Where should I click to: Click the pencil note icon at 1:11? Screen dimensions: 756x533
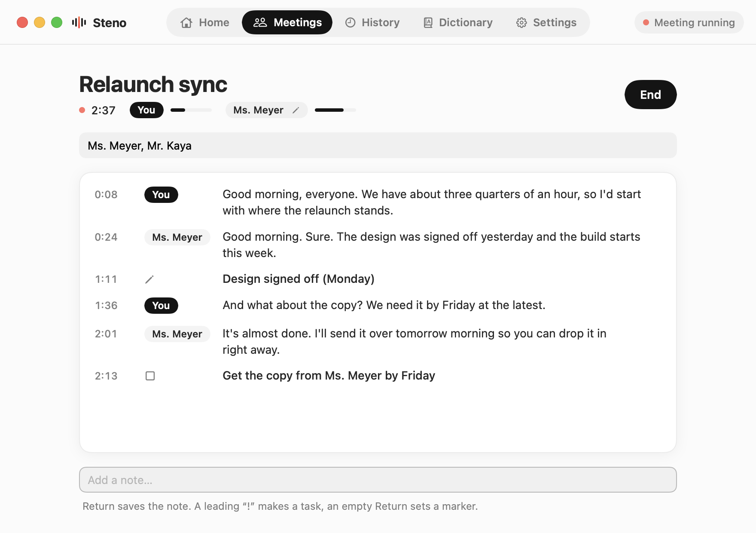149,279
